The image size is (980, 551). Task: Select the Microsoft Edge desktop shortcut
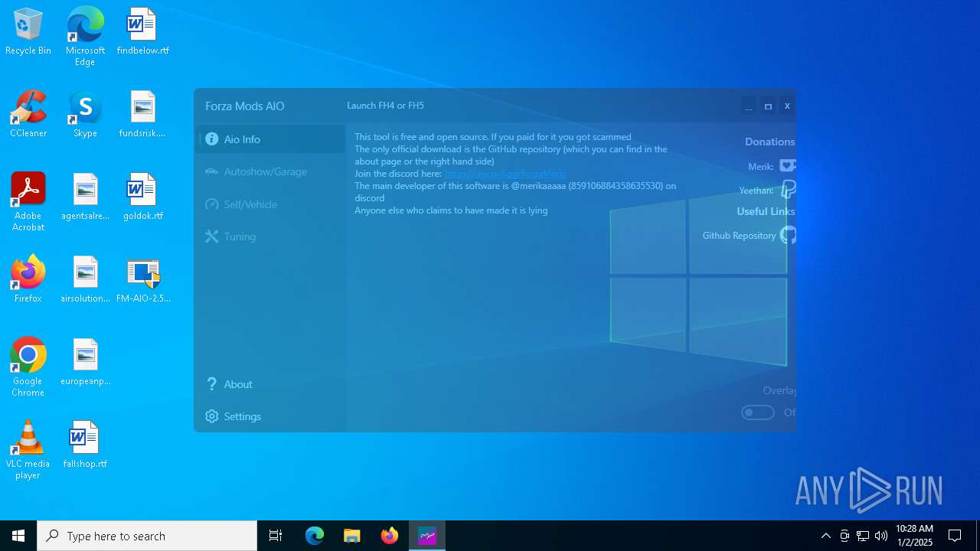pyautogui.click(x=85, y=37)
